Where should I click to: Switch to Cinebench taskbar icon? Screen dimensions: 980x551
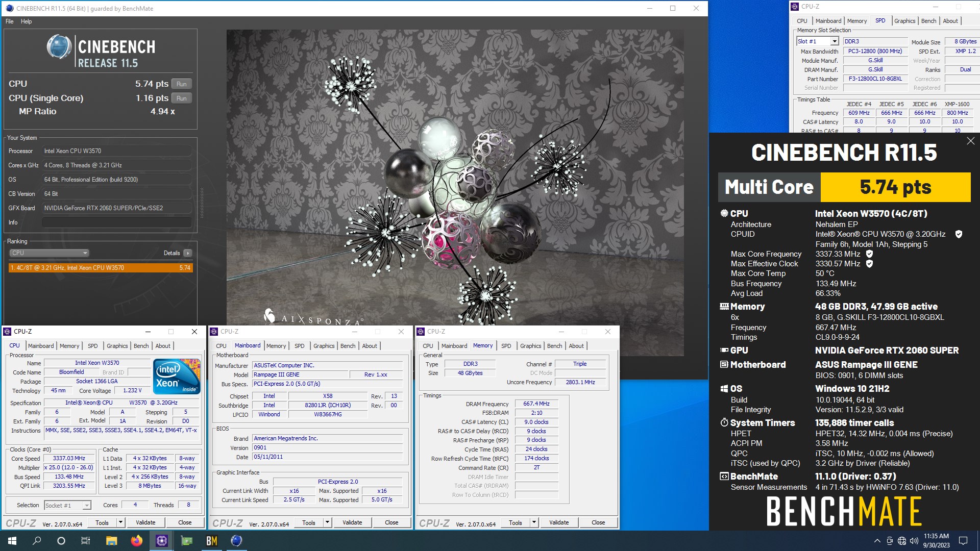point(236,541)
